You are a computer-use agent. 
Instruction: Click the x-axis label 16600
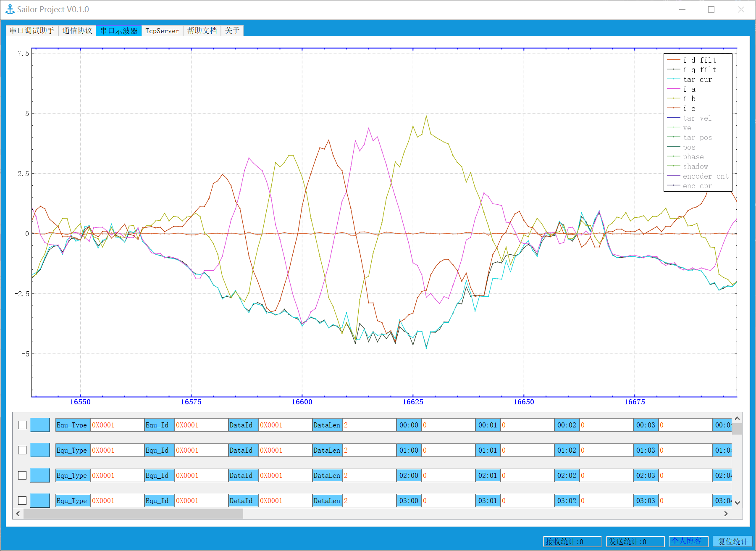[x=302, y=402]
